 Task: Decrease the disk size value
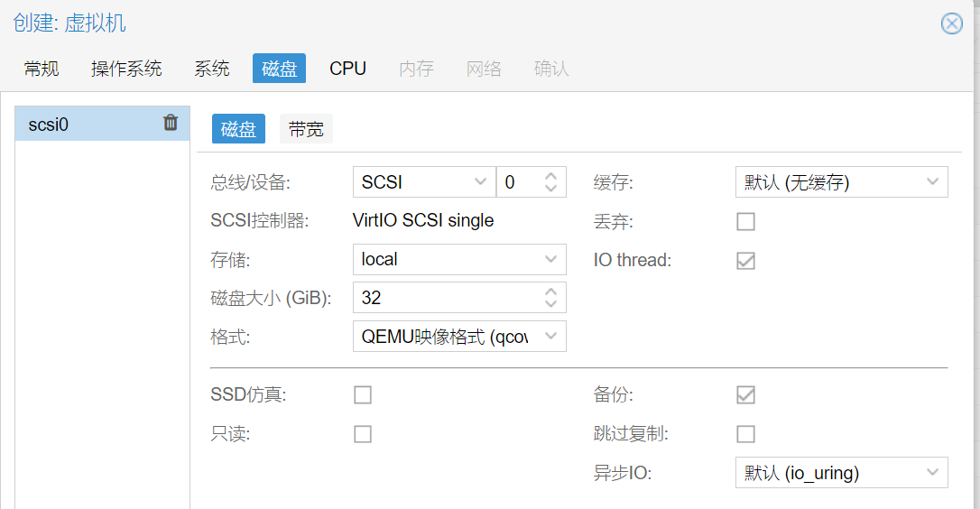pos(550,303)
